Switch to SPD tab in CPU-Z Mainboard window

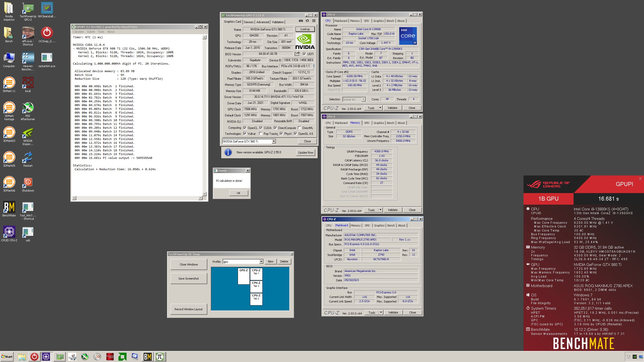click(x=367, y=225)
